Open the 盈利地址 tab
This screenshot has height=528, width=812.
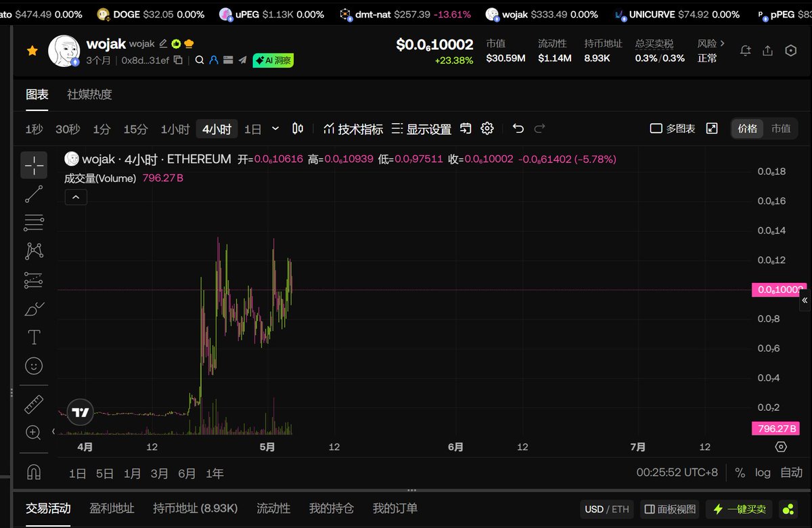click(112, 508)
